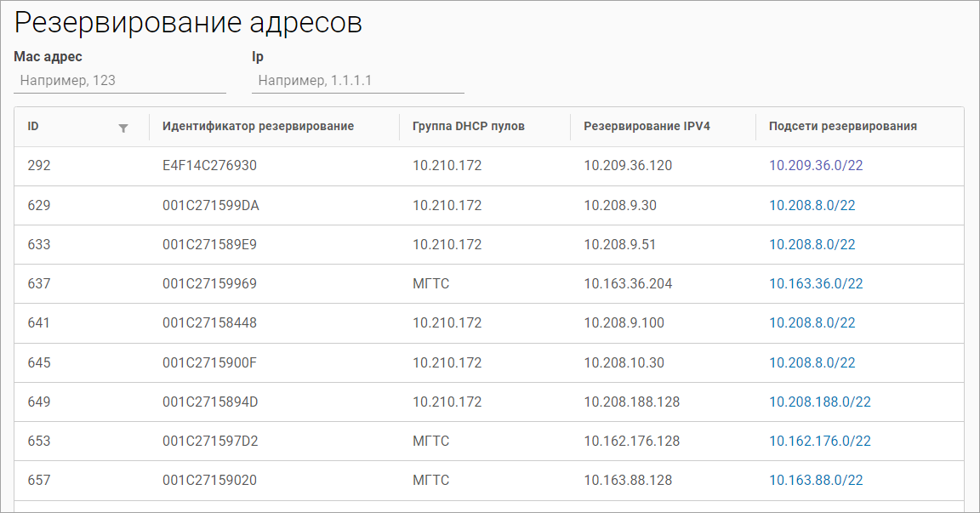Go to subnet 10.162.176.0/22
The height and width of the screenshot is (513, 980).
[820, 442]
